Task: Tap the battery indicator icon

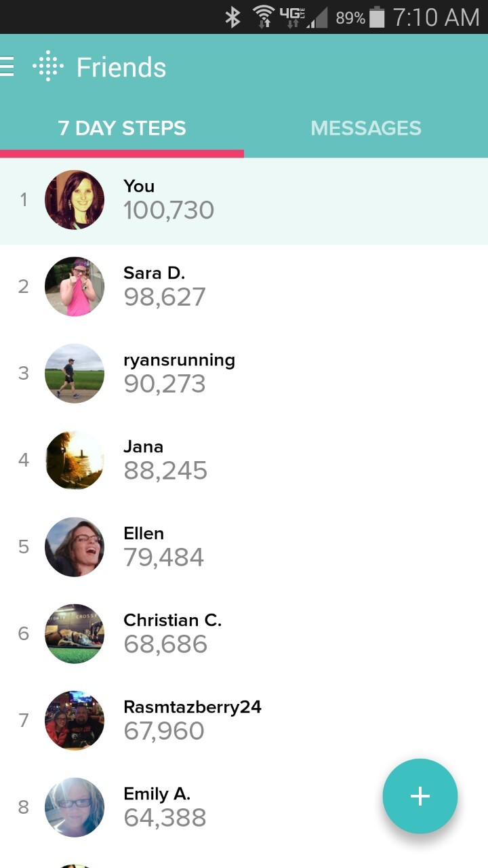Action: [x=378, y=18]
